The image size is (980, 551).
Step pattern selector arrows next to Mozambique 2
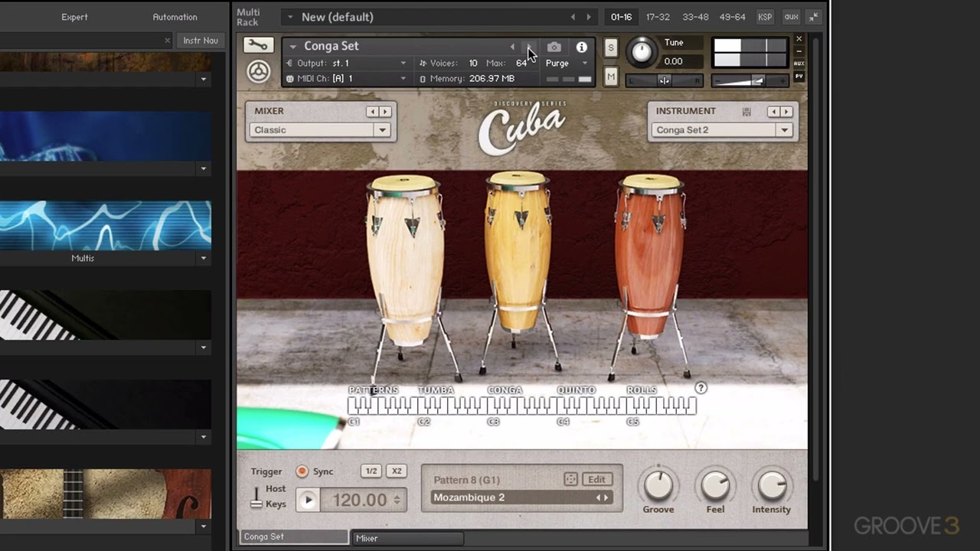[x=603, y=498]
